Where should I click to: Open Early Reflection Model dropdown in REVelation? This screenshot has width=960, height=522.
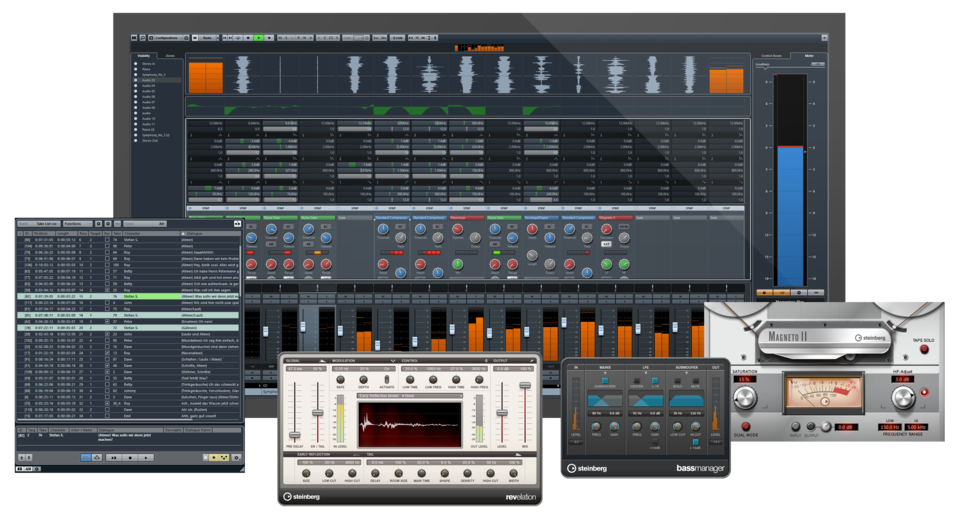410,396
